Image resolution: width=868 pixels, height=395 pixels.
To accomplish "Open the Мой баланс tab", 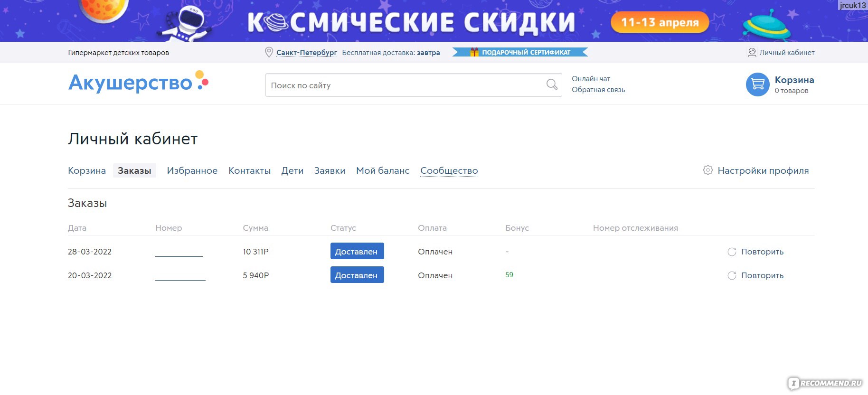I will click(383, 170).
